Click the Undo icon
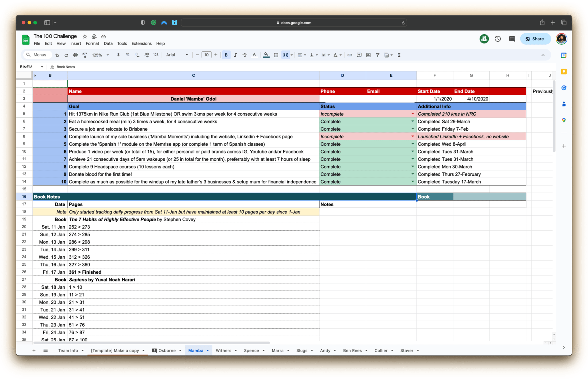This screenshot has width=588, height=381. pyautogui.click(x=57, y=55)
